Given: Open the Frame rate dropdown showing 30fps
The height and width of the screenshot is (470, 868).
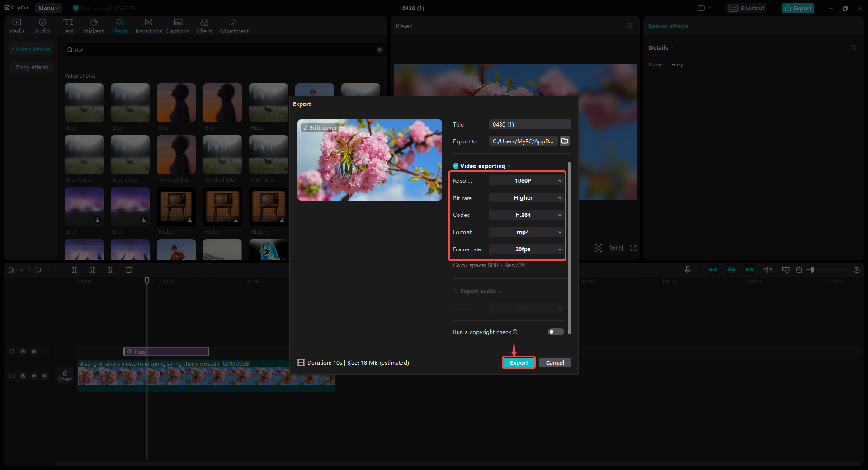Looking at the screenshot, I should tap(526, 249).
